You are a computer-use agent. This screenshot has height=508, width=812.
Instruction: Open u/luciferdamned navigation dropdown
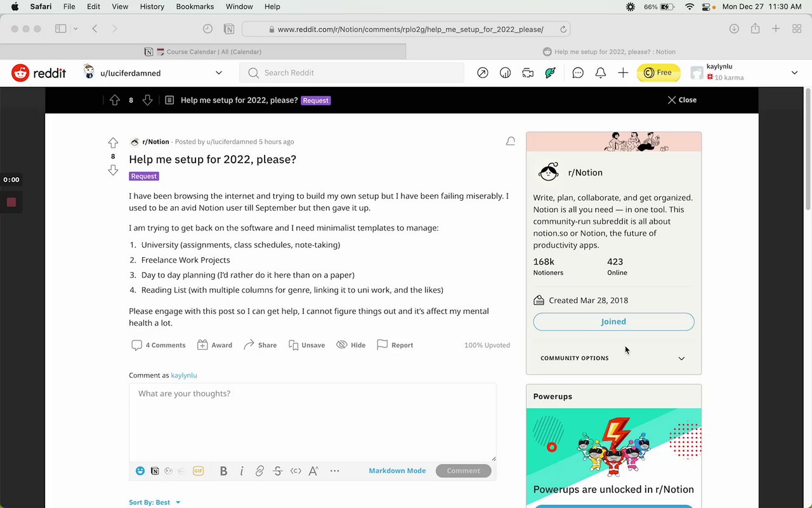pyautogui.click(x=153, y=73)
